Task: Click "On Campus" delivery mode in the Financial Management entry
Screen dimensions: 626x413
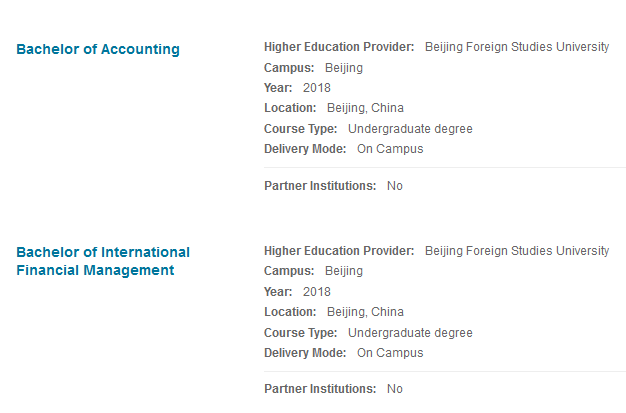Action: point(390,353)
